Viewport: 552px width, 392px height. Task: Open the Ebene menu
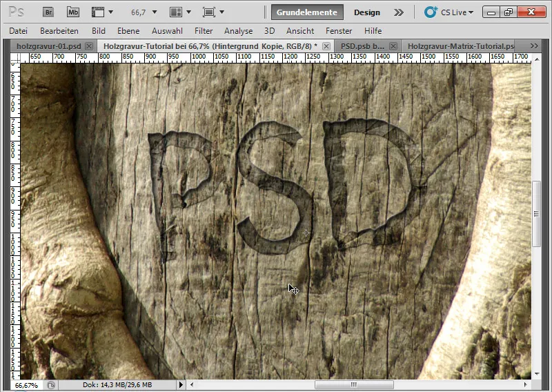click(x=128, y=31)
